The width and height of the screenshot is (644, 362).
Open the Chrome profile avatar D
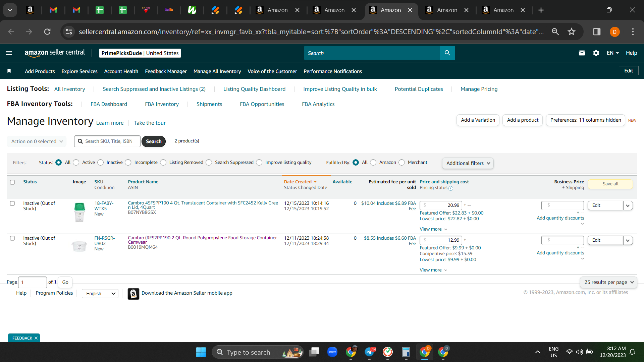coord(614,32)
